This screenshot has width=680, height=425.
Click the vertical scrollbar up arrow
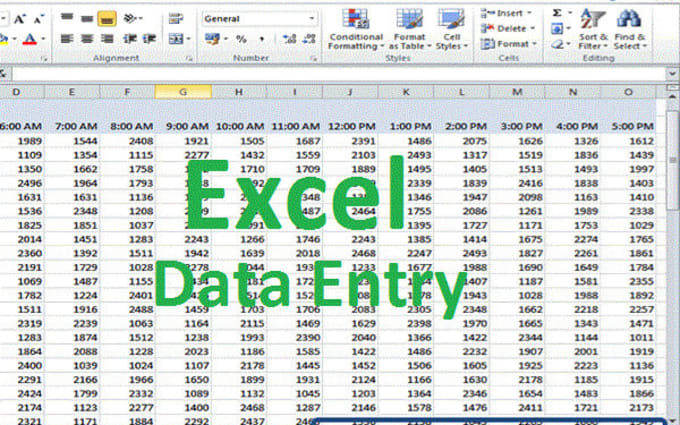(673, 96)
